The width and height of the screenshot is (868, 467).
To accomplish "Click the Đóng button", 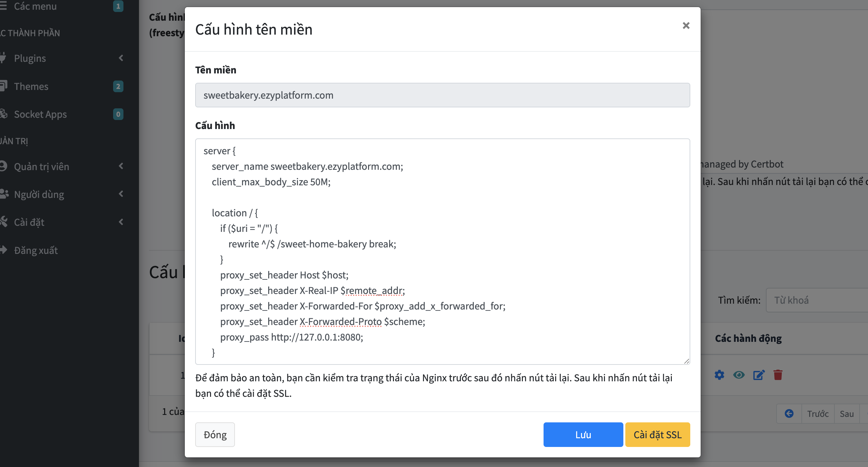I will coord(215,435).
